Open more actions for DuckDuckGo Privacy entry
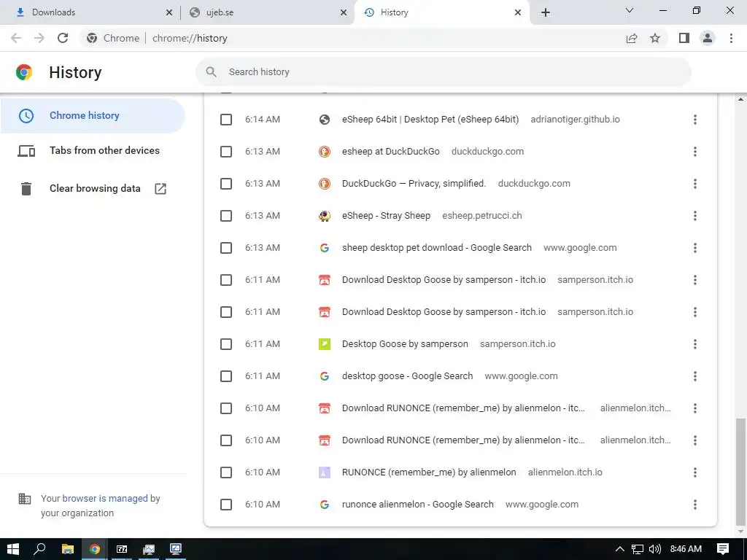The image size is (747, 560). point(695,184)
